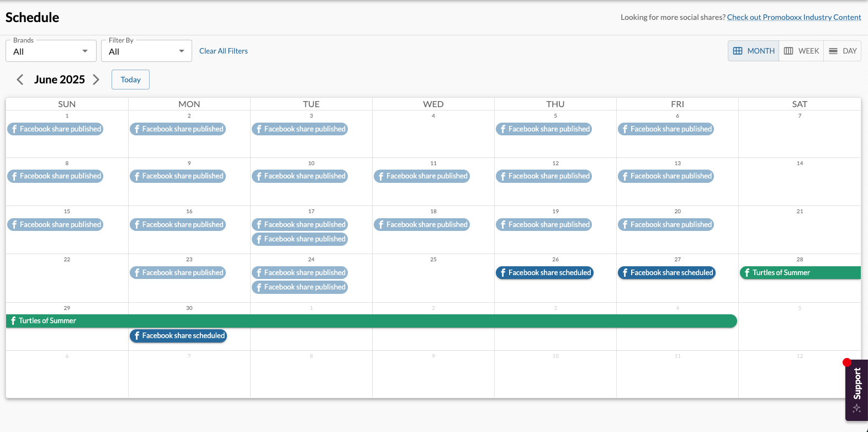Click the SAT column header
Viewport: 868px width, 432px height.
[800, 104]
